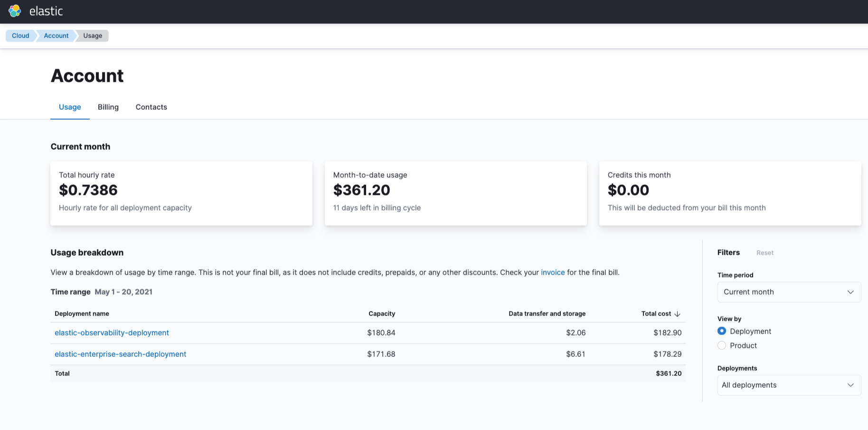868x430 pixels.
Task: Click the $0.00 credits value
Action: click(628, 190)
